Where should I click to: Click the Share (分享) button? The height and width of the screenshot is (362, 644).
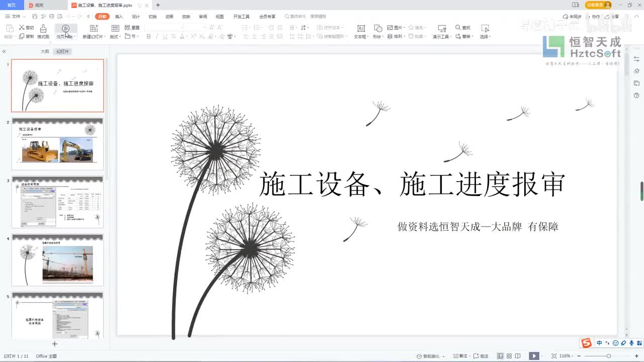pyautogui.click(x=612, y=17)
